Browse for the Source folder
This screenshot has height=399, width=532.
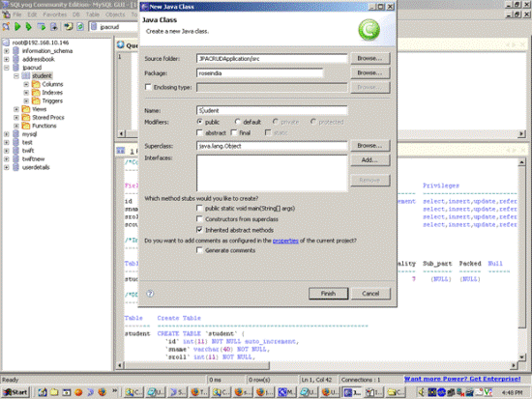(x=369, y=58)
